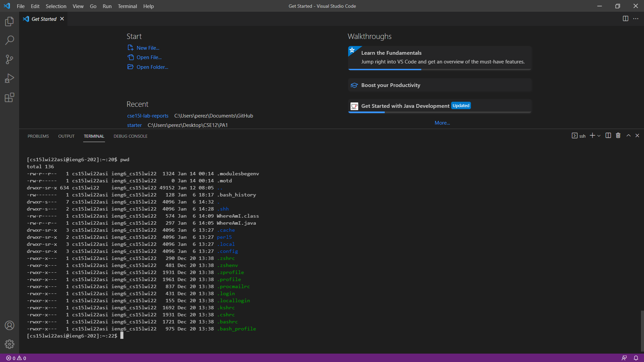Open the Source Control view
Image resolution: width=644 pixels, height=362 pixels.
click(9, 59)
